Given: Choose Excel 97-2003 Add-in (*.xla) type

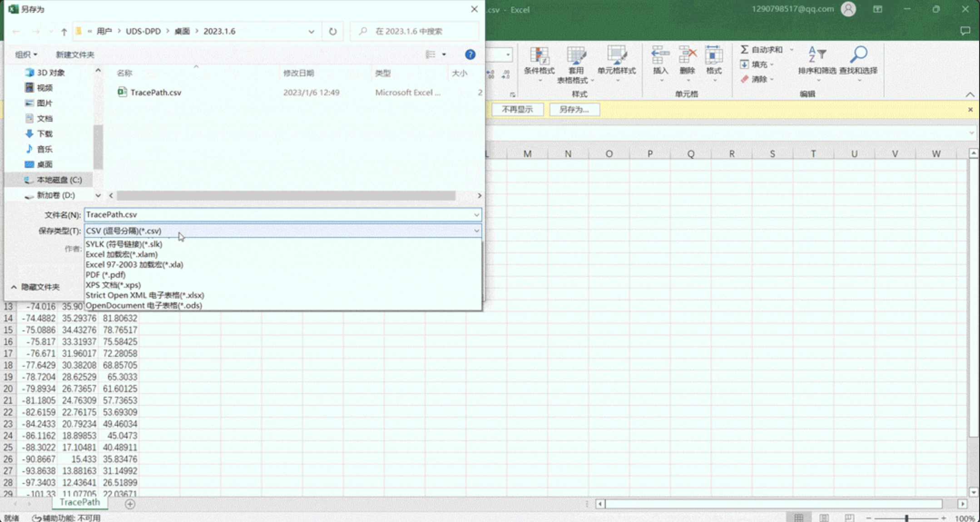Looking at the screenshot, I should coord(283,265).
